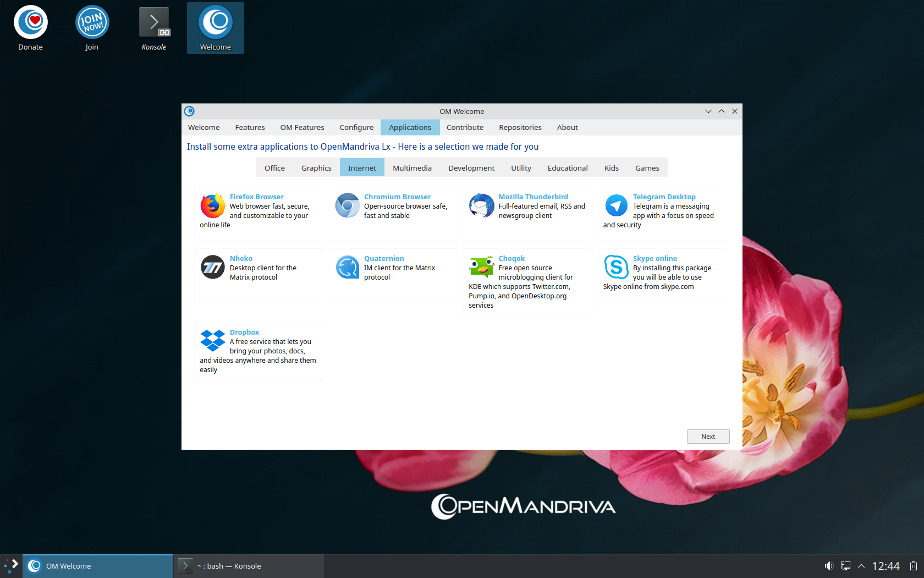Click the Firefox Browser title link
This screenshot has height=578, width=924.
pos(257,197)
